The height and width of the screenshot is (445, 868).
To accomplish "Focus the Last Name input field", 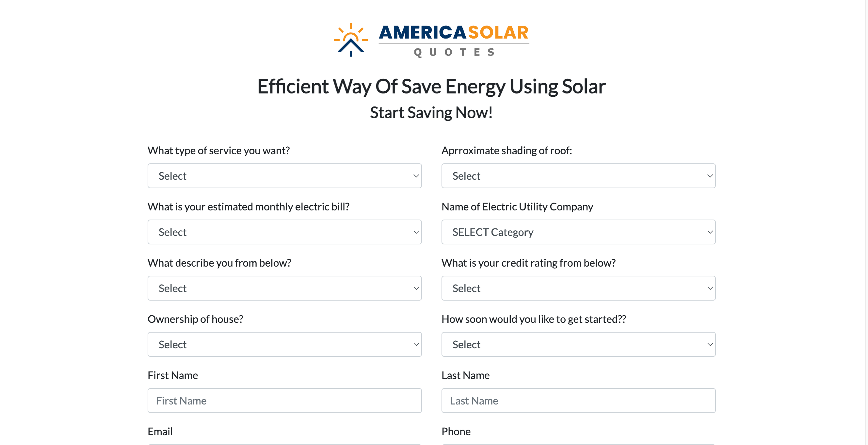I will pyautogui.click(x=578, y=401).
